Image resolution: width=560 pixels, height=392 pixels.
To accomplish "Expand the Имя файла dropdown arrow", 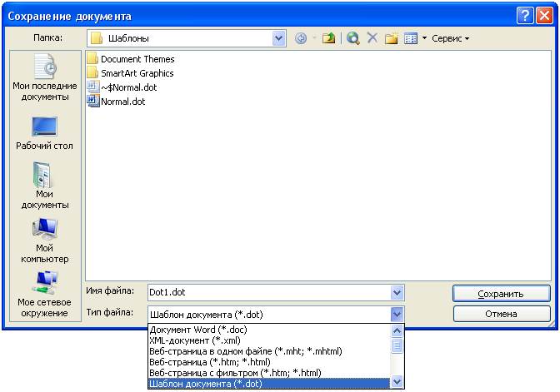I will pyautogui.click(x=397, y=292).
